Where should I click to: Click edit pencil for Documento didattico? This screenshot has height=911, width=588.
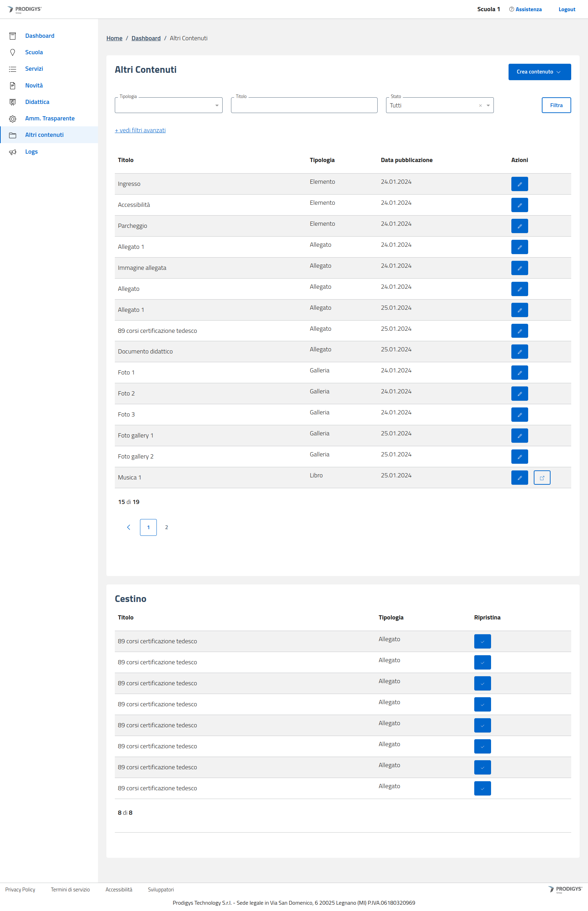[x=519, y=352]
